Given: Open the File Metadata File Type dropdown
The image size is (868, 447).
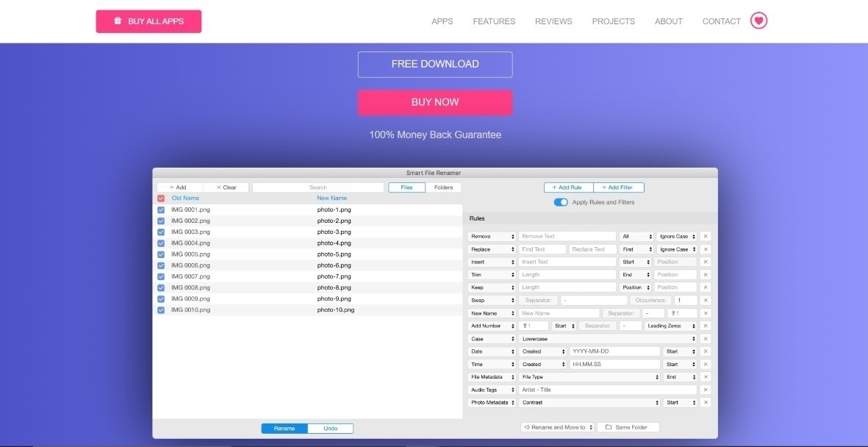Looking at the screenshot, I should [588, 376].
